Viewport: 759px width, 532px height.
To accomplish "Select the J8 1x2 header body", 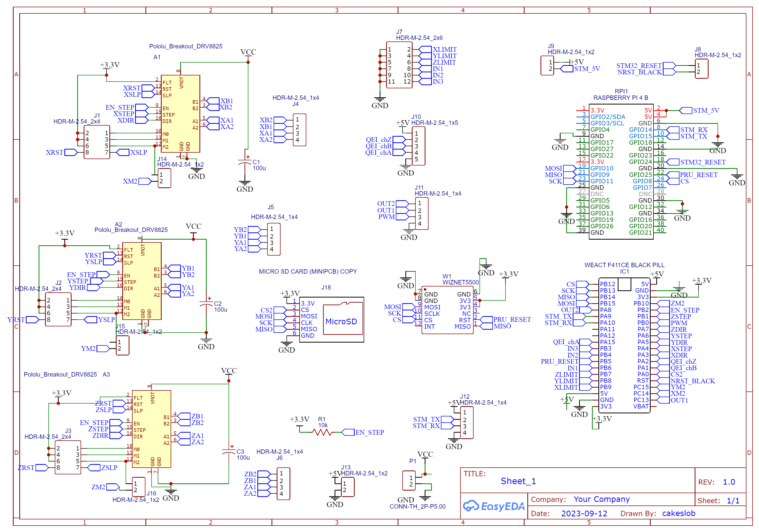I will pos(702,69).
